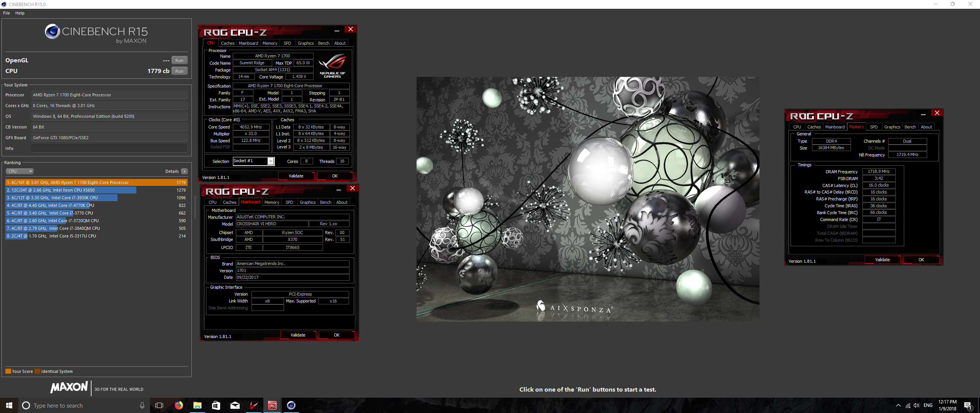Close the CPU-Z window showing Mainboard tab
Image resolution: width=980 pixels, height=413 pixels.
[353, 188]
